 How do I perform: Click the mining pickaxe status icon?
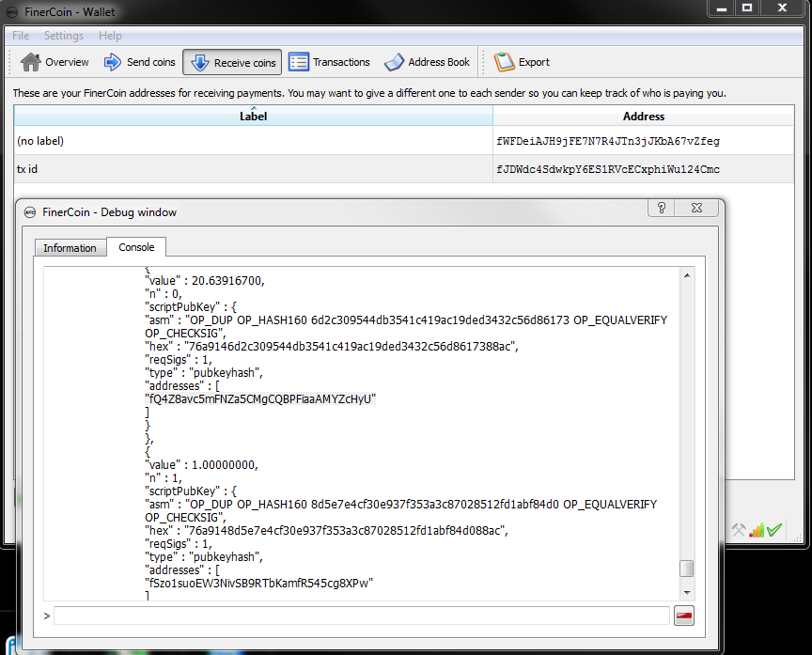click(x=739, y=530)
